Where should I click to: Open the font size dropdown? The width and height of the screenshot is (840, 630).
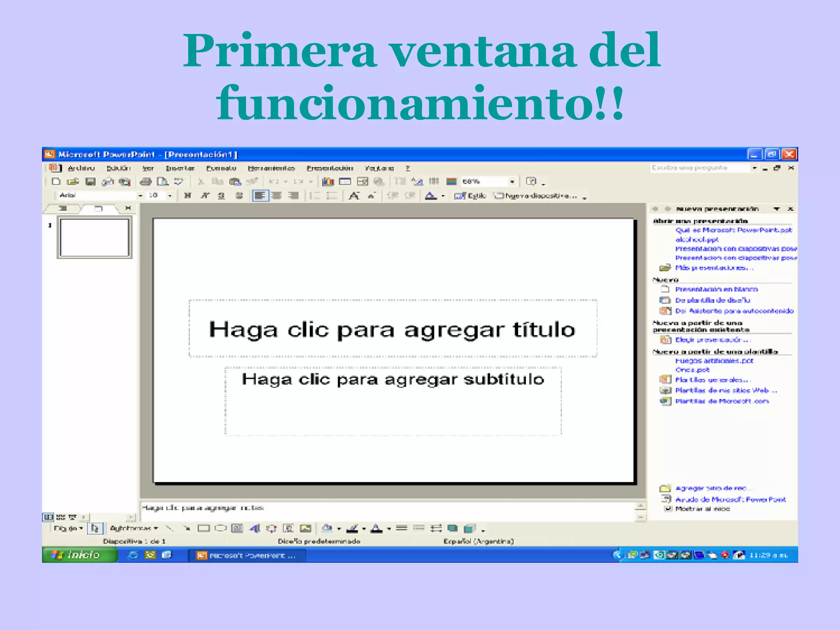(x=169, y=196)
